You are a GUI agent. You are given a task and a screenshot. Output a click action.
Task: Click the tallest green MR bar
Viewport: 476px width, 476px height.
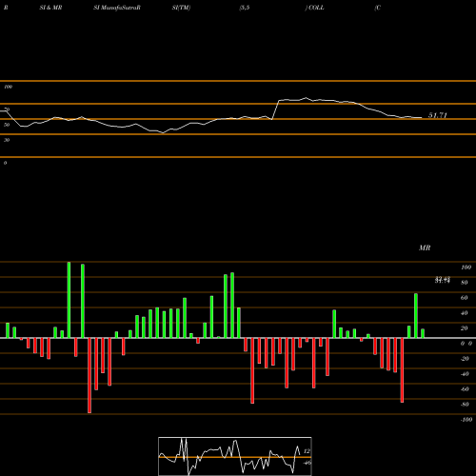coord(69,300)
